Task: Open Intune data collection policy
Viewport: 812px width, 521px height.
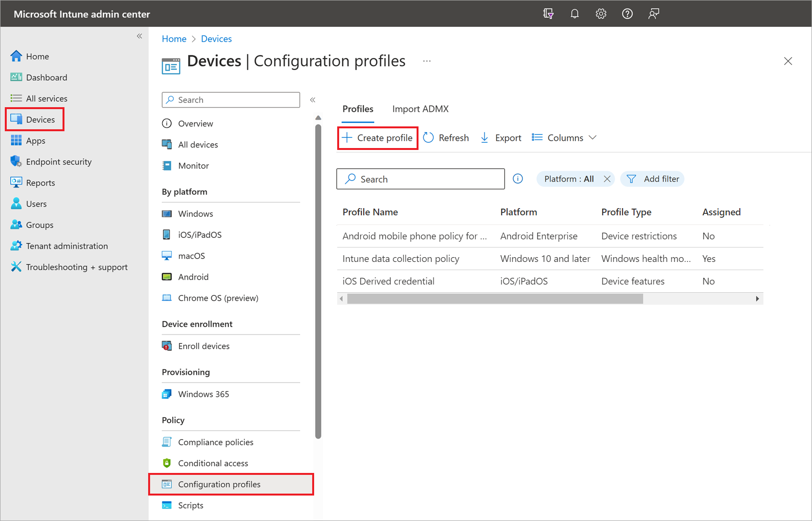Action: pos(401,259)
